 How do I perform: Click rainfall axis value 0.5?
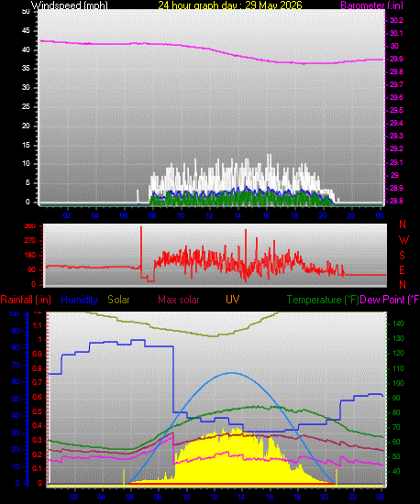pos(38,411)
